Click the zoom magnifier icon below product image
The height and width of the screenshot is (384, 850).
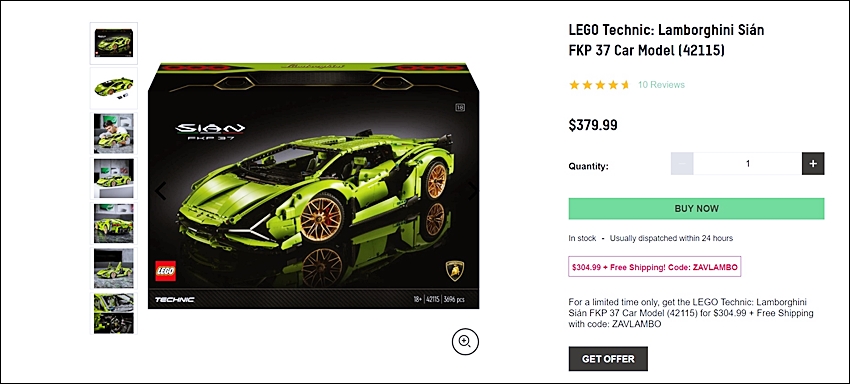(465, 341)
